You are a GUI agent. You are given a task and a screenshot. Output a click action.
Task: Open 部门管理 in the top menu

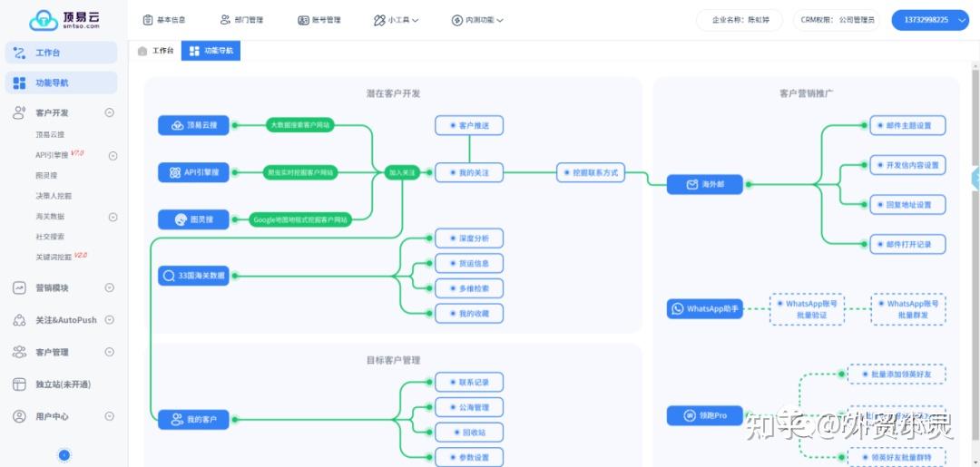[241, 20]
